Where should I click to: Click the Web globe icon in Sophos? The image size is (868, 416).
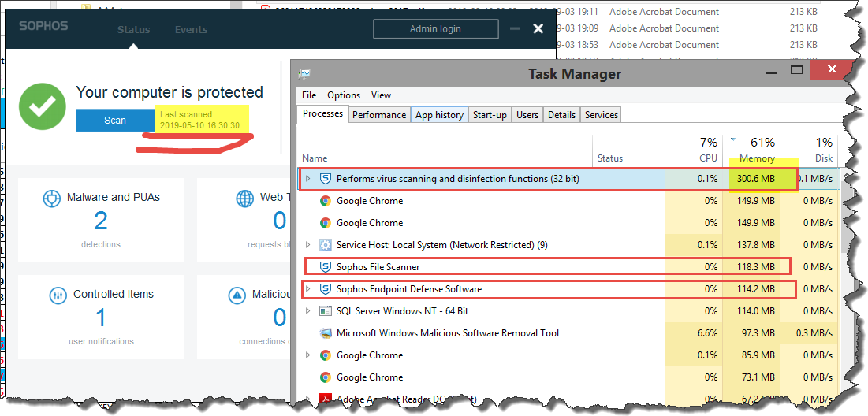244,198
